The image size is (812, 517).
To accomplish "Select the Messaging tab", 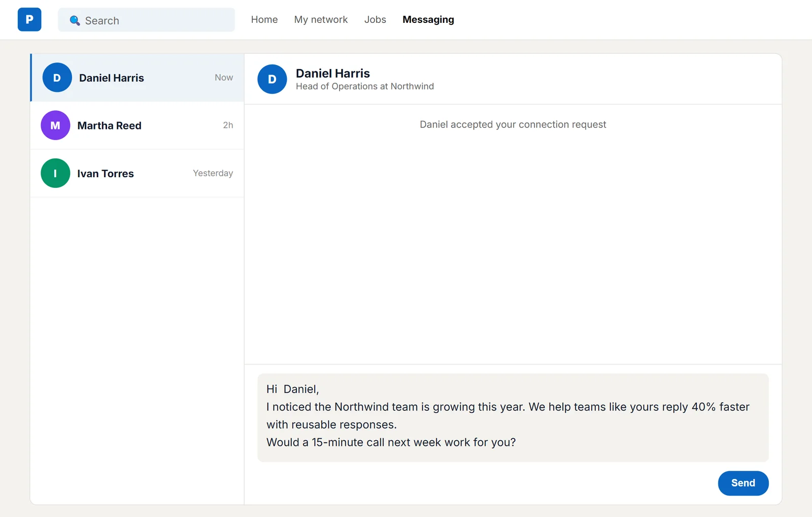I will click(x=428, y=20).
